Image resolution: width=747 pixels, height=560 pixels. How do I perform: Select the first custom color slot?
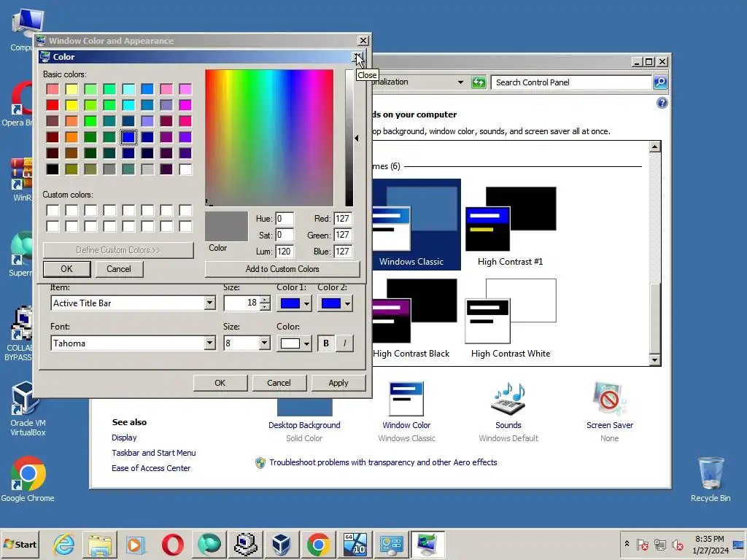[x=53, y=210]
